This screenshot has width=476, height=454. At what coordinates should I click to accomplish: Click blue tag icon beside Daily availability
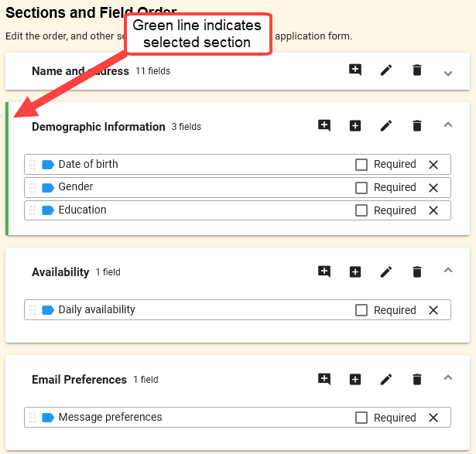pyautogui.click(x=48, y=310)
